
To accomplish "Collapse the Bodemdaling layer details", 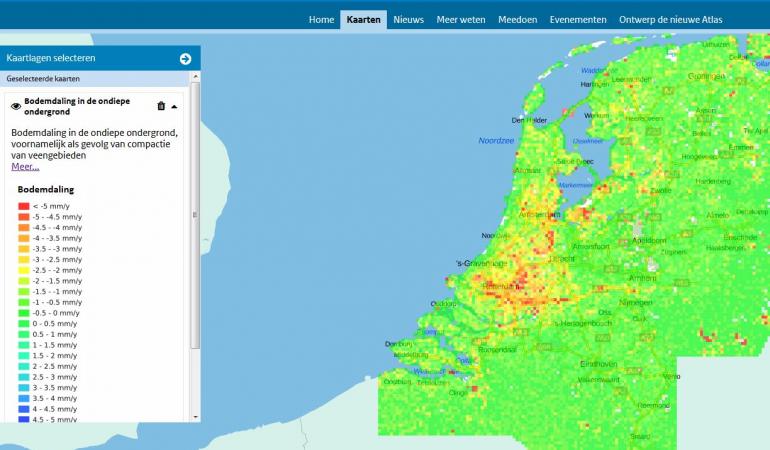I will tap(174, 107).
